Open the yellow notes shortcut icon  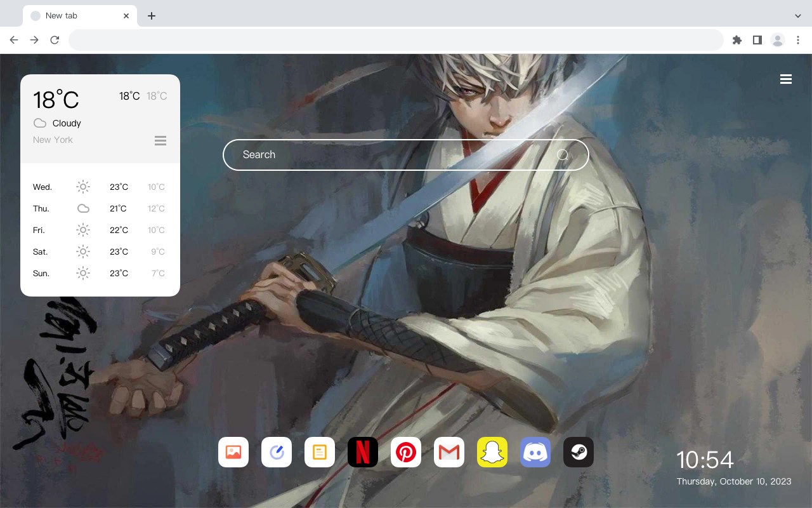click(320, 452)
